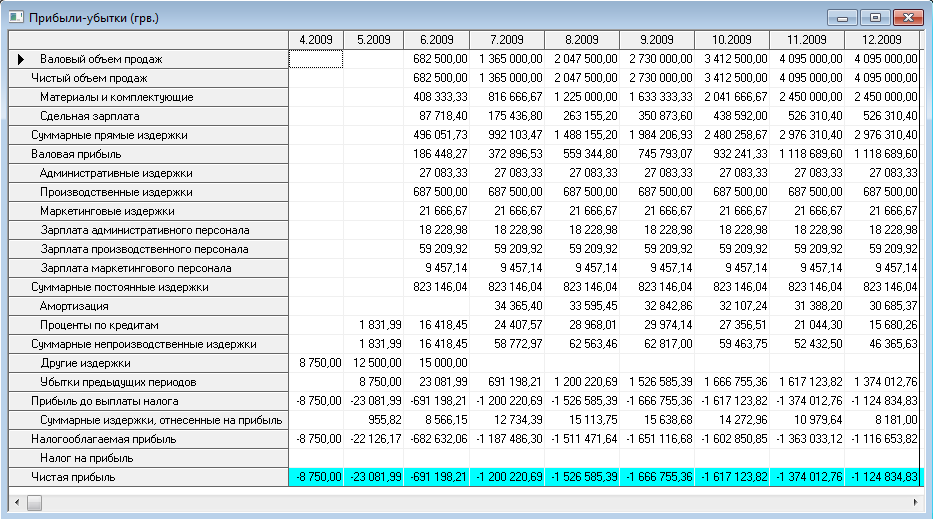Select the row Убытки предыдущих периодов
The width and height of the screenshot is (933, 519).
[149, 383]
